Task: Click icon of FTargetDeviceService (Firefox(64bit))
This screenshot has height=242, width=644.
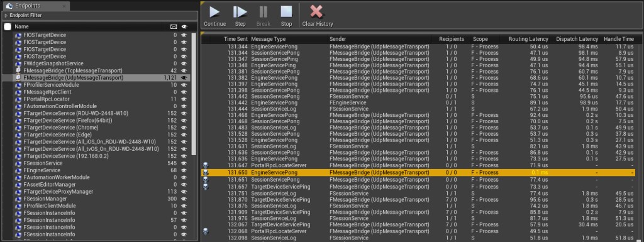Action: point(18,121)
